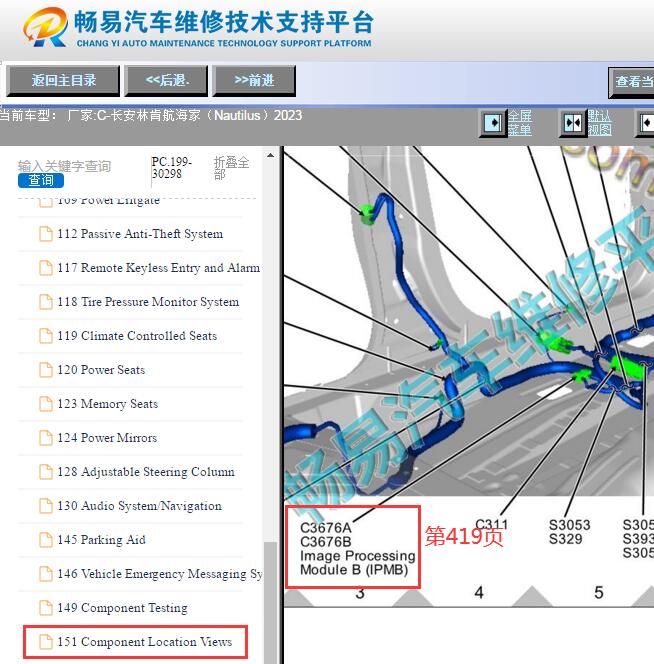Click page icon beside 145 Parking Aid
Image resolution: width=654 pixels, height=664 pixels.
coord(46,540)
